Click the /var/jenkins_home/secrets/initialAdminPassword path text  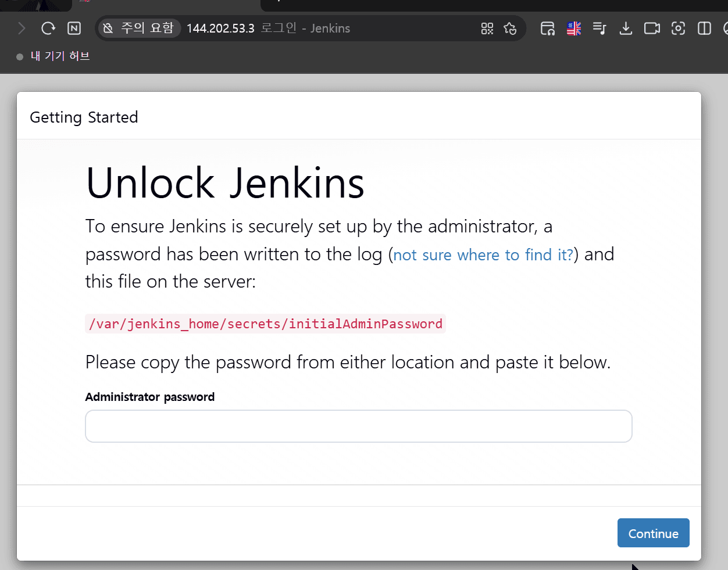(266, 324)
